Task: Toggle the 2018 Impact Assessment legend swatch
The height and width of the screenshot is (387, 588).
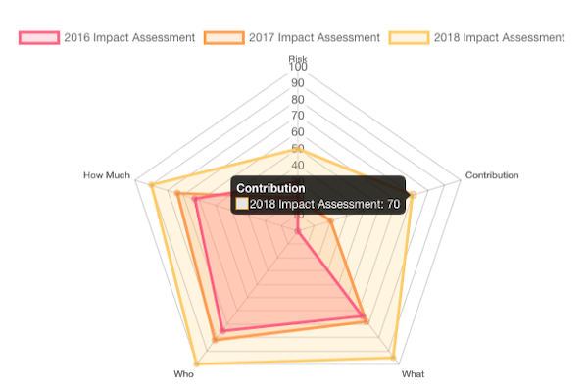Action: coord(409,38)
